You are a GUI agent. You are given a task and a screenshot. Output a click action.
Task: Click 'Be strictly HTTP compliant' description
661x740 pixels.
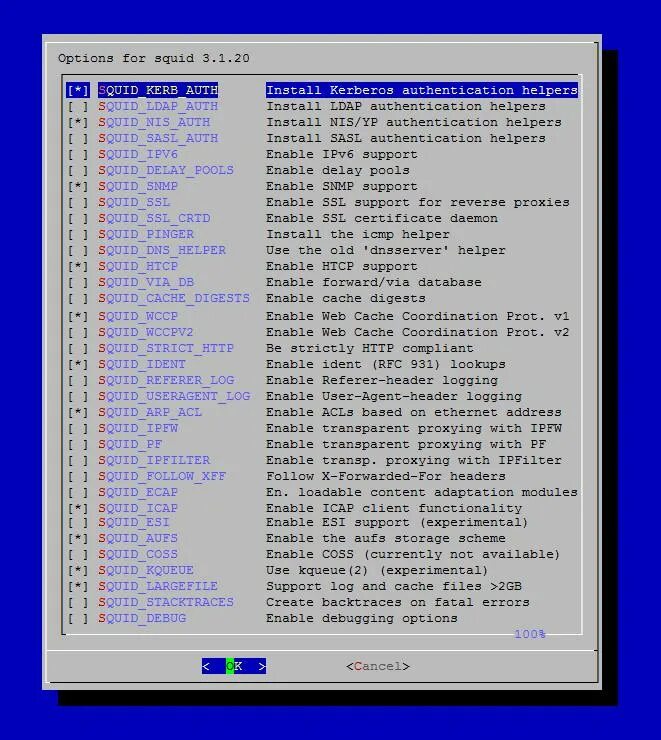pyautogui.click(x=369, y=349)
